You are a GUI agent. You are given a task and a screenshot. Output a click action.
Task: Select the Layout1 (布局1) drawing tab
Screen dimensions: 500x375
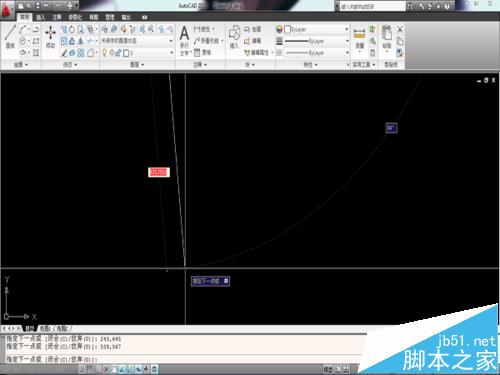(x=45, y=329)
